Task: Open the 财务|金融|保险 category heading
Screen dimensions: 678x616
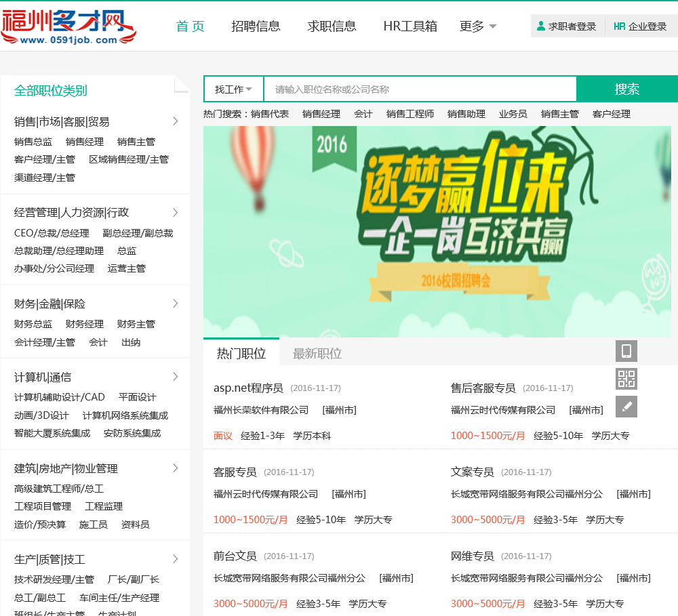Action: tap(49, 304)
